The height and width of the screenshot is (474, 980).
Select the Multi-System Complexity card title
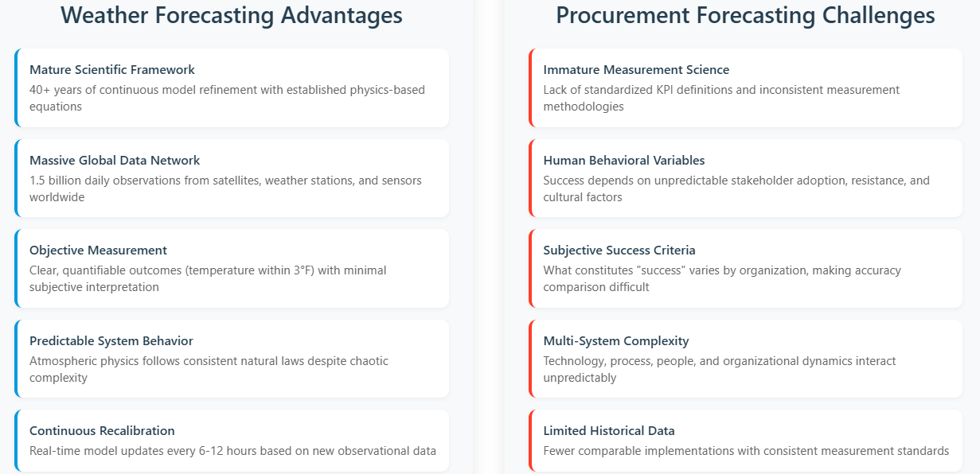tap(616, 341)
